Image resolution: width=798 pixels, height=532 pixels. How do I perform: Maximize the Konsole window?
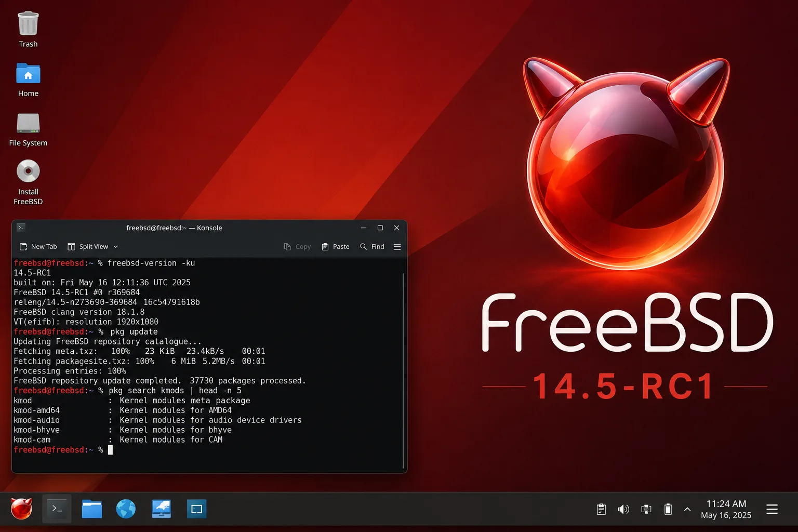point(380,228)
